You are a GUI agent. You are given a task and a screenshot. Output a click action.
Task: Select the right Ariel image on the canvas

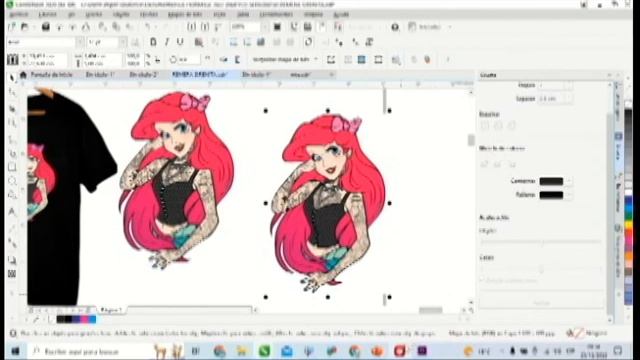pyautogui.click(x=328, y=203)
